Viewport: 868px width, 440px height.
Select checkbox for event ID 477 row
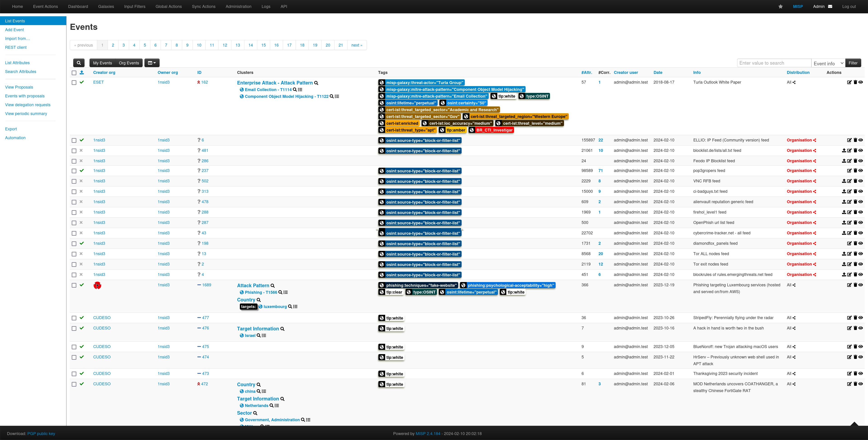point(74,318)
